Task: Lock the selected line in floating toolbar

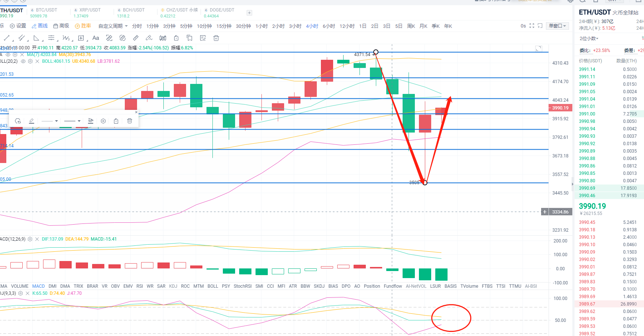Action: [x=116, y=121]
